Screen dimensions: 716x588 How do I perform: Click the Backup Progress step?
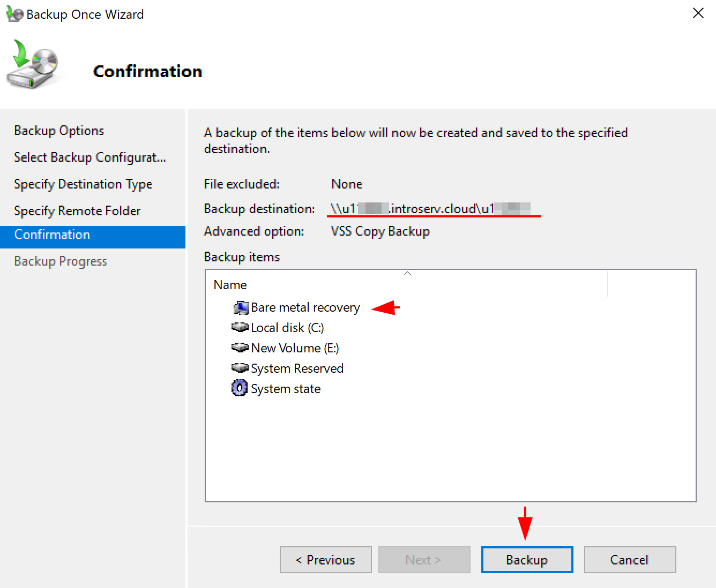tap(60, 261)
